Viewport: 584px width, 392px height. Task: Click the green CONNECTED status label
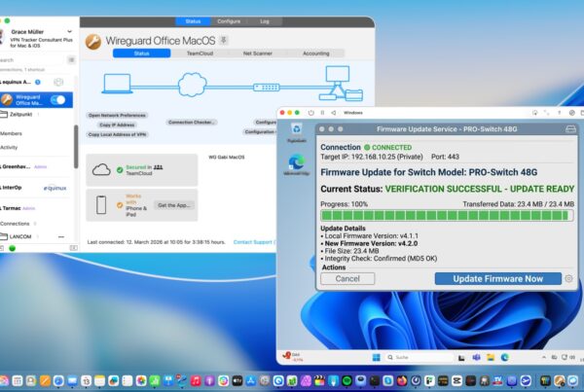pyautogui.click(x=391, y=148)
